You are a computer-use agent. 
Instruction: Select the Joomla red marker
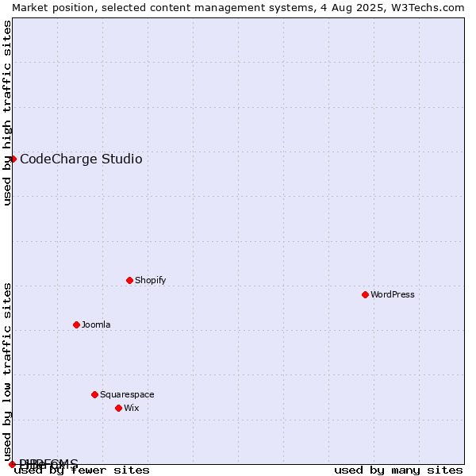coord(76,324)
